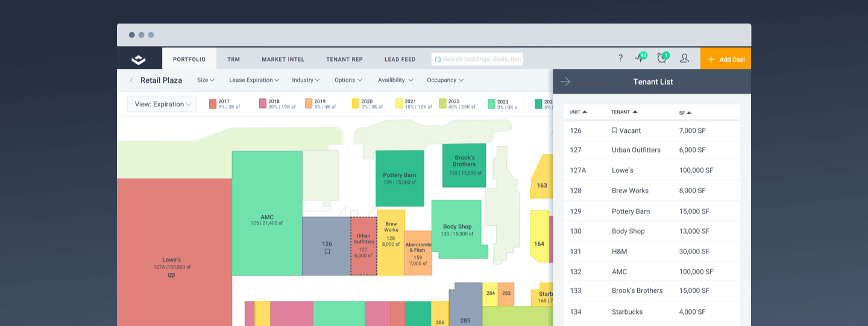Select Pottery Barn row in Tenant List

652,211
